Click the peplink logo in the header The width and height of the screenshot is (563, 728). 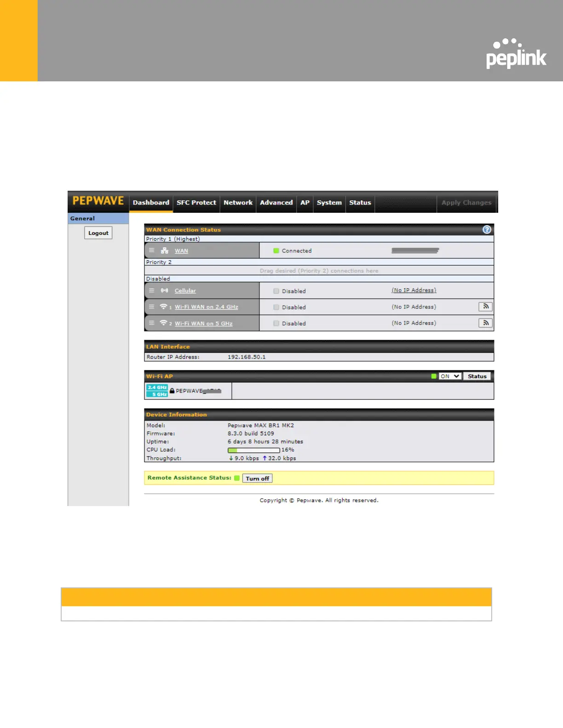[516, 53]
